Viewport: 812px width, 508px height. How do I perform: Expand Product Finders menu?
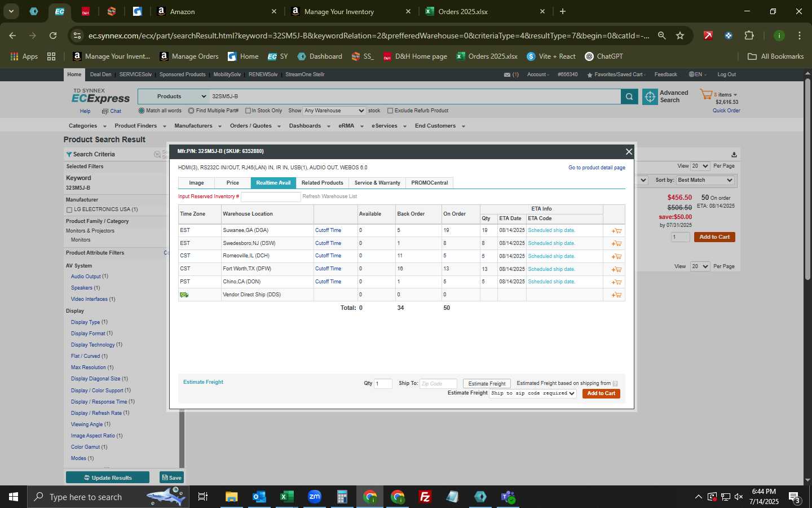(140, 126)
